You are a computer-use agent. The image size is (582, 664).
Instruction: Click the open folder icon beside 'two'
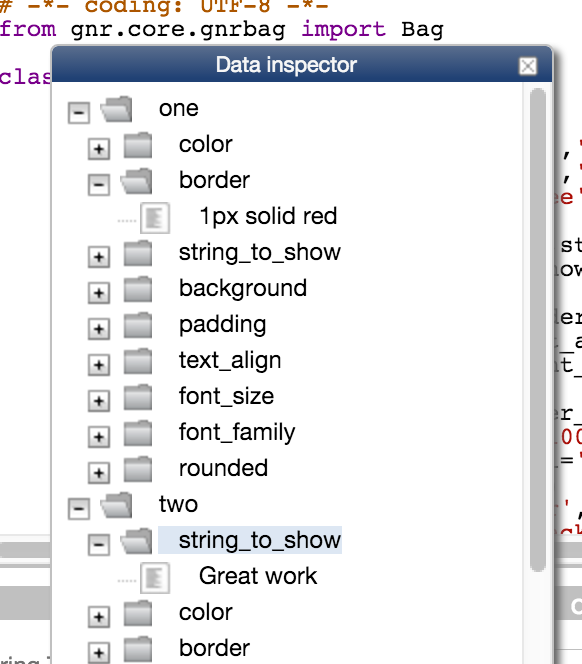coord(116,505)
